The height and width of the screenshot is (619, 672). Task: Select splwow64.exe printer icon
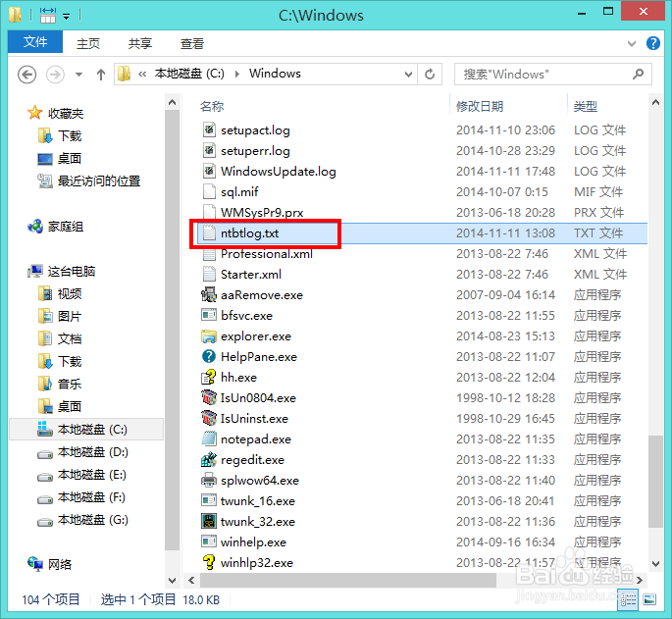(209, 480)
